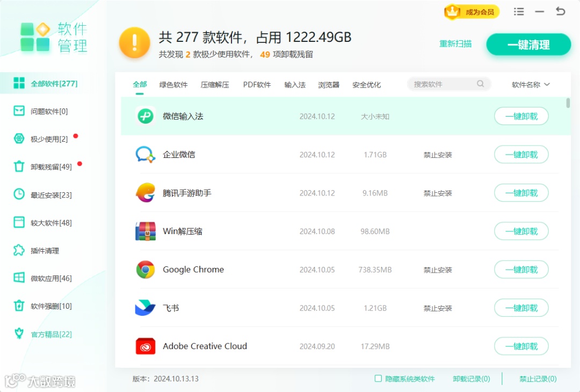Click the 软件强删 sidebar icon
This screenshot has width=580, height=392.
(19, 306)
